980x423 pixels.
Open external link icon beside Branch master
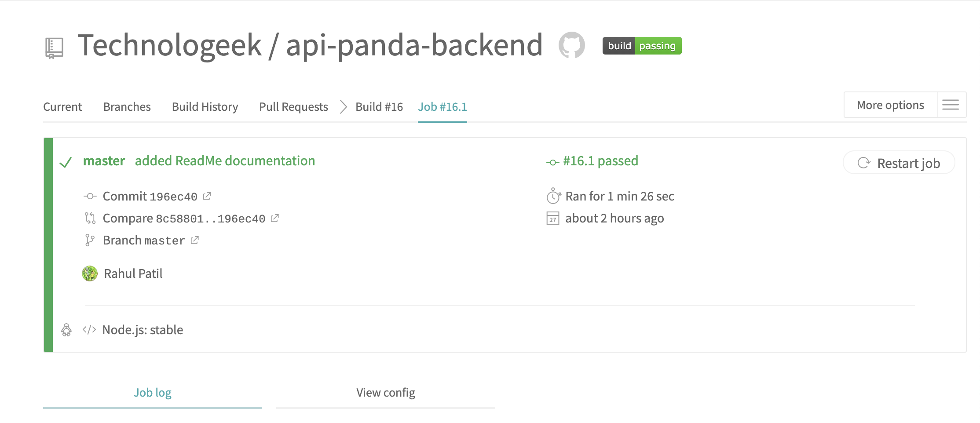[195, 240]
